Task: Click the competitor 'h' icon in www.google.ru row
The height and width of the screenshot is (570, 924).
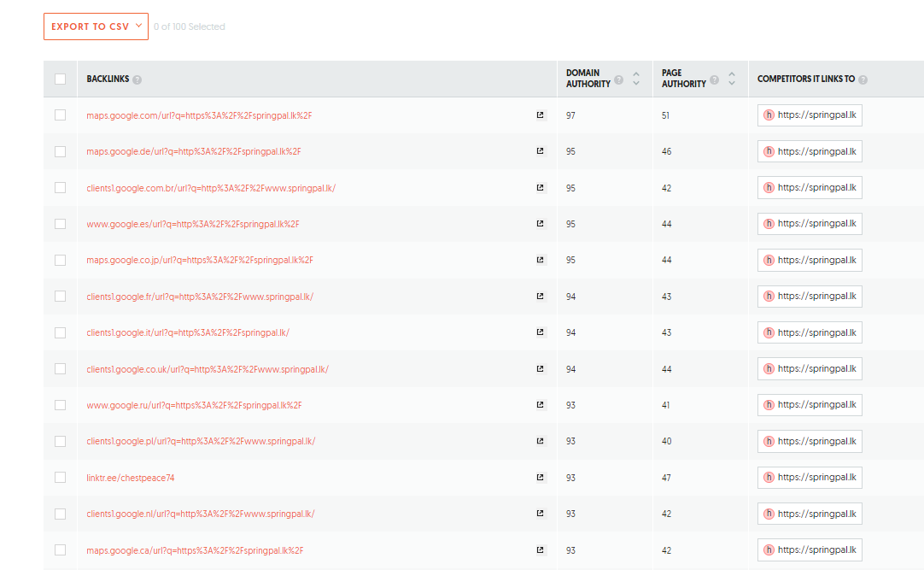Action: [769, 405]
